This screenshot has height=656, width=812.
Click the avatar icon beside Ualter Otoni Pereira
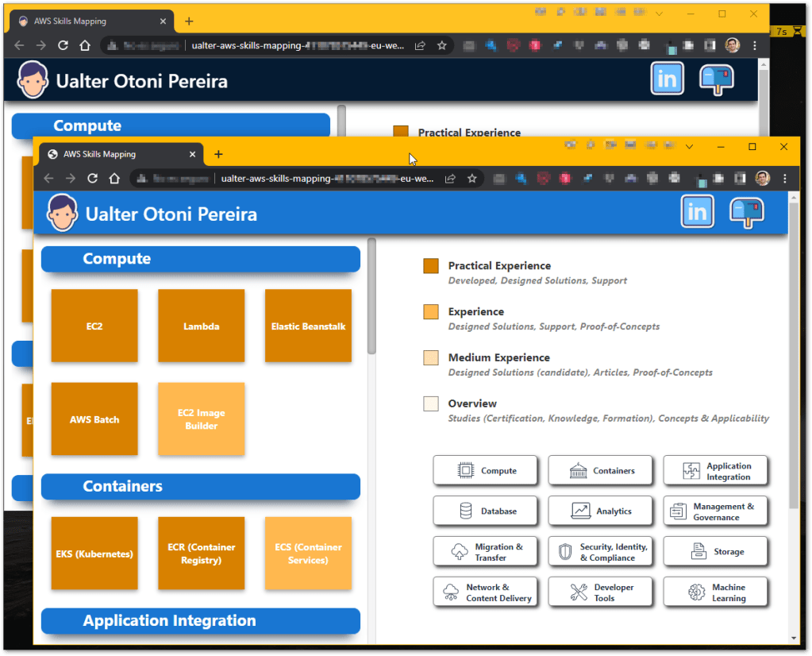[x=63, y=213]
